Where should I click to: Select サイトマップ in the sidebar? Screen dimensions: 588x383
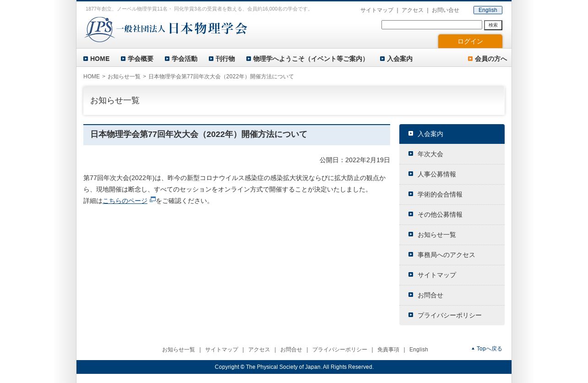click(452, 275)
